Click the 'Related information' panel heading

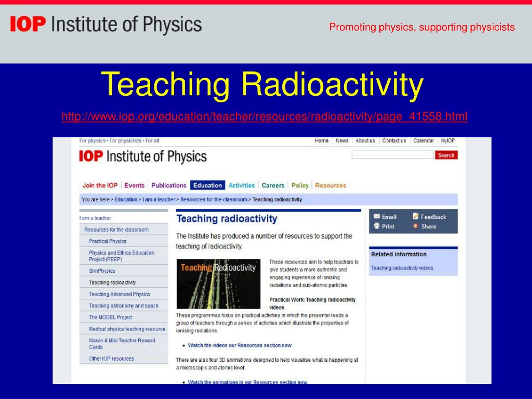point(399,254)
